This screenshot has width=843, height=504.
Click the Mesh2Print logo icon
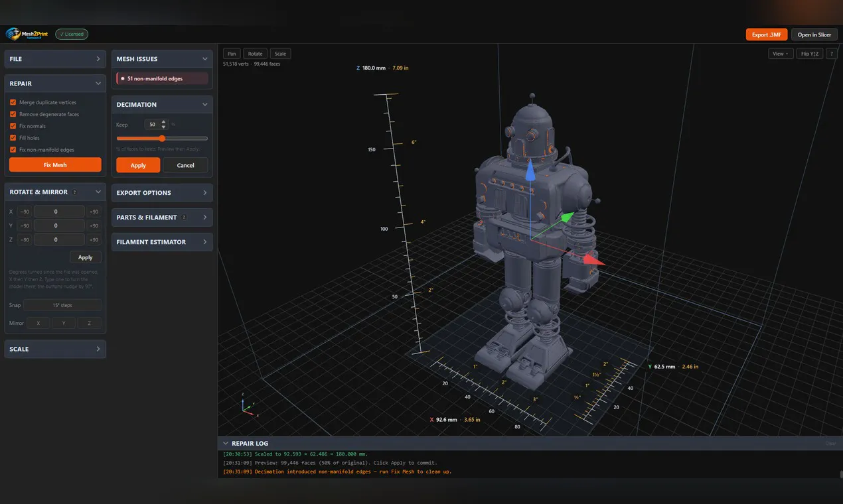coord(13,34)
